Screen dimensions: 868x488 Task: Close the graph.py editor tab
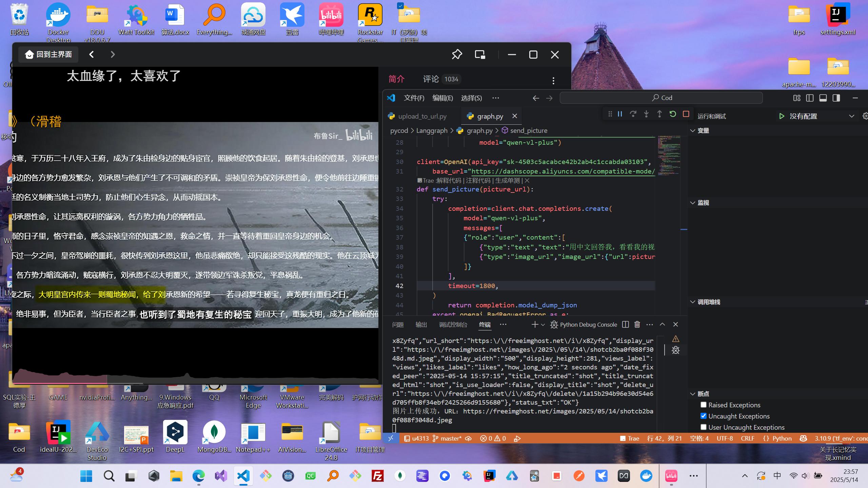[514, 116]
